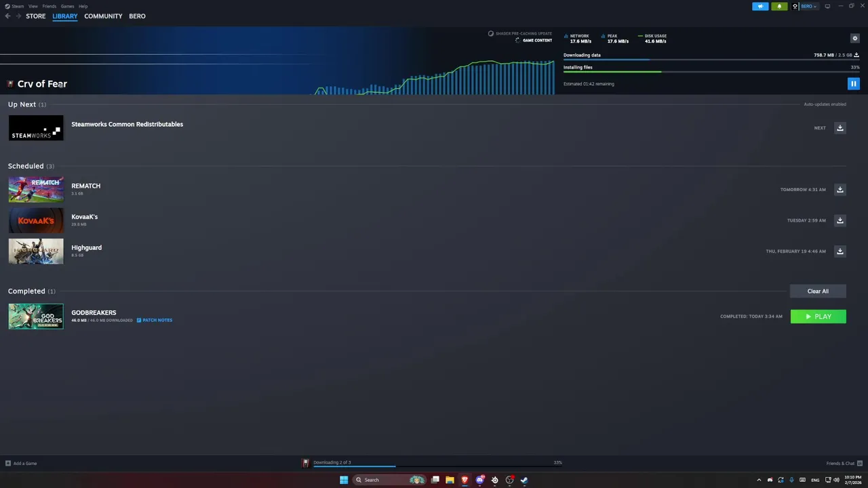The width and height of the screenshot is (868, 488).
Task: Open File Explorer from the taskbar
Action: click(x=450, y=480)
